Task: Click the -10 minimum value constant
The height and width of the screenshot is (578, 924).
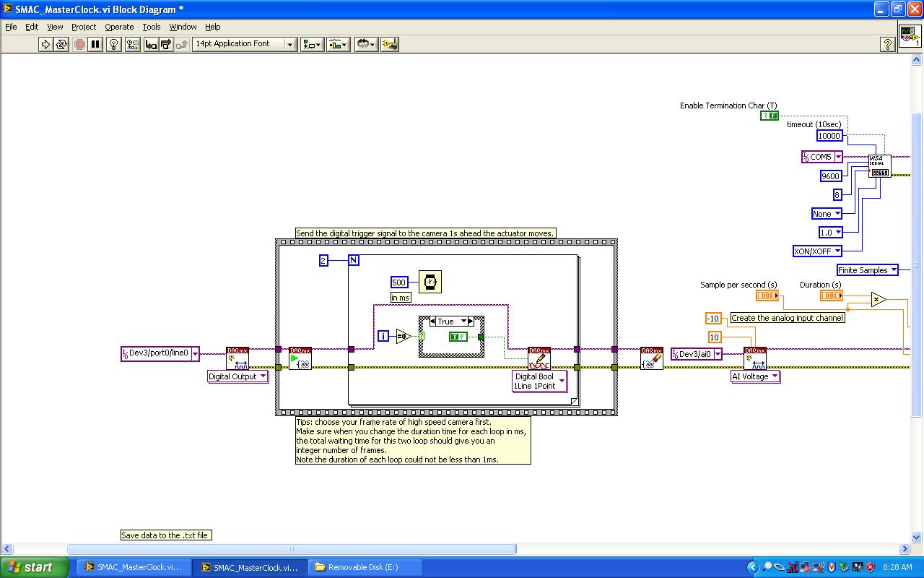Action: click(x=713, y=319)
